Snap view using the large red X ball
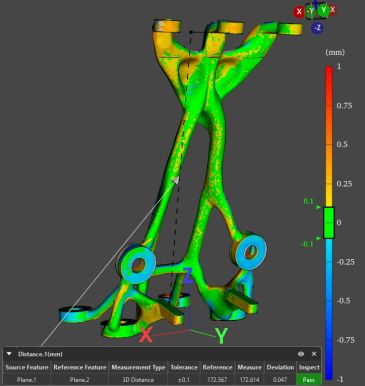The width and height of the screenshot is (365, 386). tap(299, 12)
